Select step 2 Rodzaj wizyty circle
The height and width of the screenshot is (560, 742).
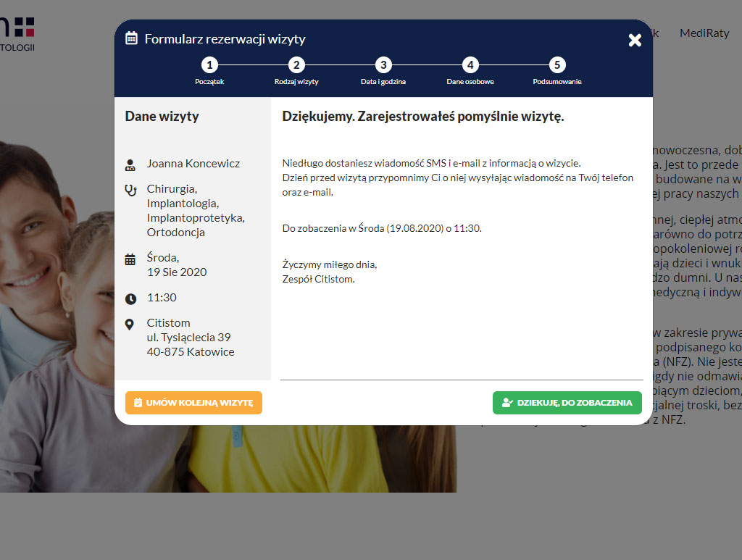click(296, 64)
